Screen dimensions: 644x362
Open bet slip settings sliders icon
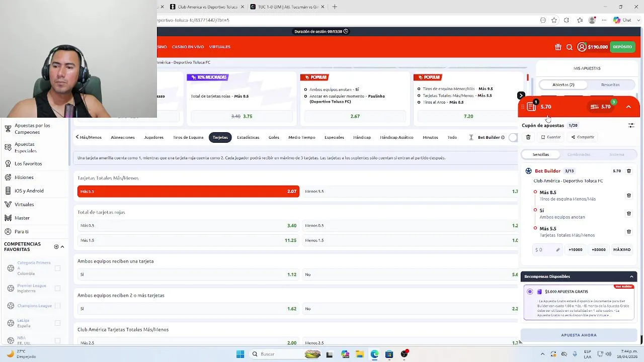(631, 125)
